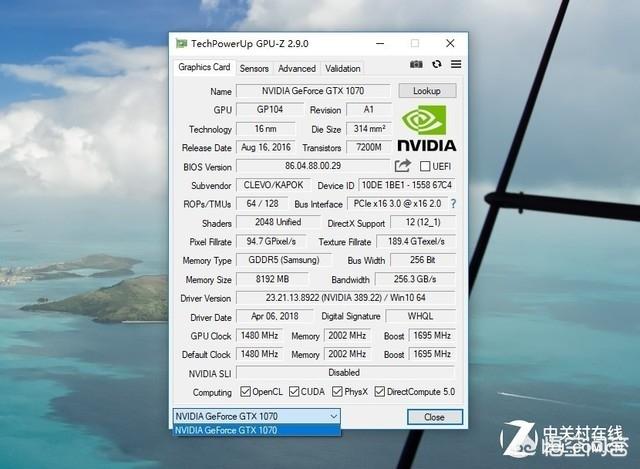
Task: Click the Name field NVIDIA GeForce GTX 1070
Action: [x=313, y=91]
